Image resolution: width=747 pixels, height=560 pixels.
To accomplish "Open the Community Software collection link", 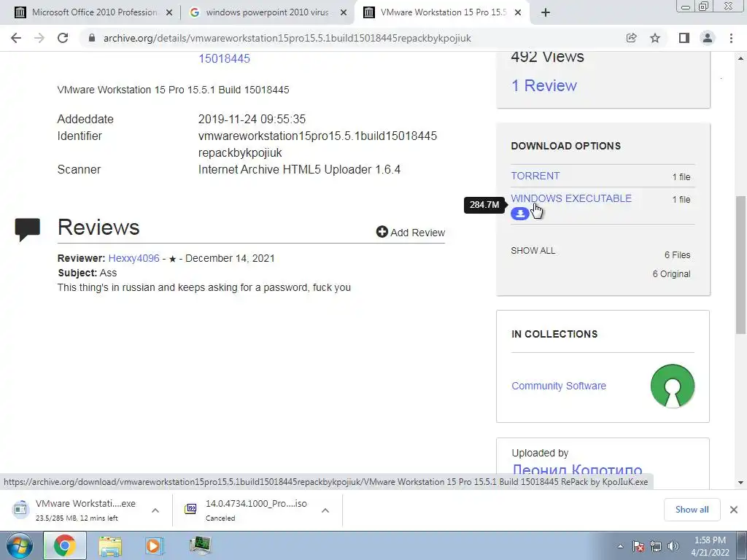I will click(559, 386).
